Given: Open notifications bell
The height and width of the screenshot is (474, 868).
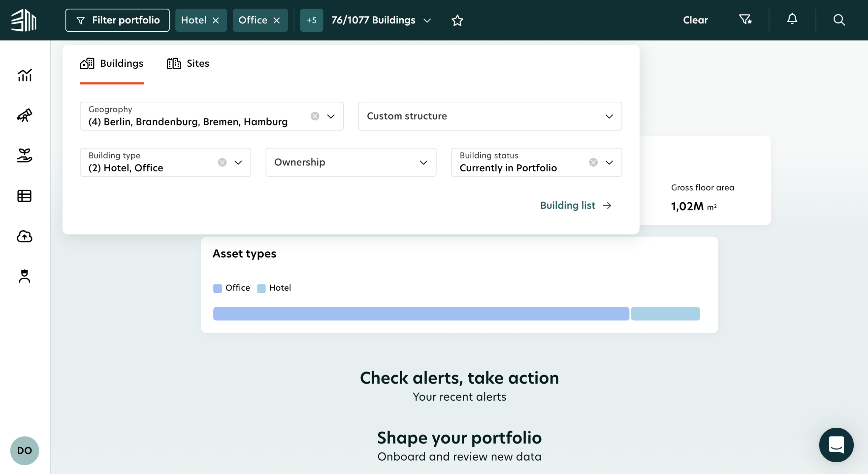Looking at the screenshot, I should [792, 19].
